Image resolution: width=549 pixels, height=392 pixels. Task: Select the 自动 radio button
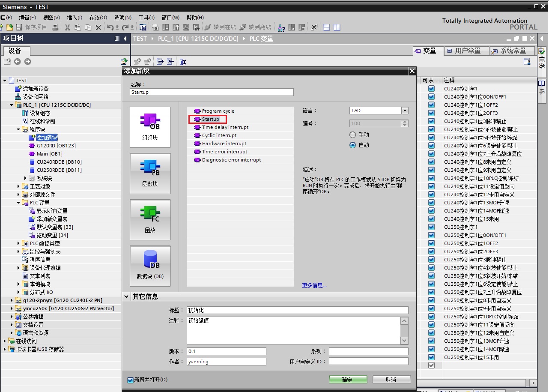[353, 145]
